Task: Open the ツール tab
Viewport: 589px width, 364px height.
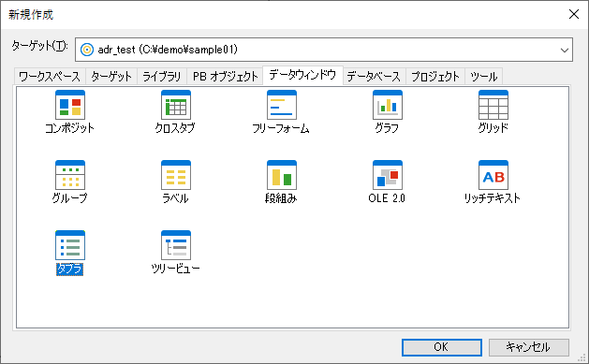Action: pos(484,77)
